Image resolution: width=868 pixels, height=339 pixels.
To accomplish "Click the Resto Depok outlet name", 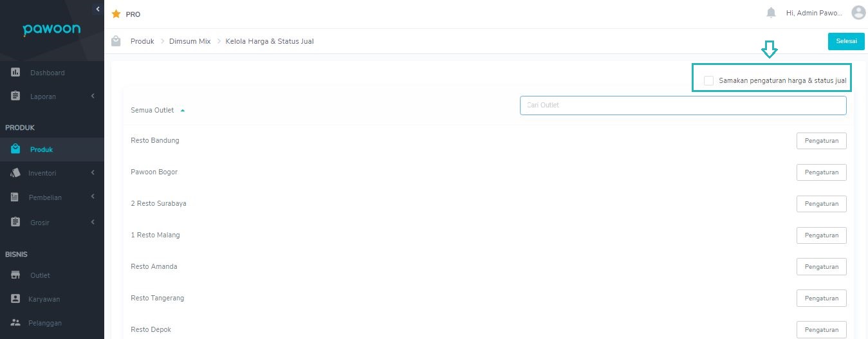I will (x=151, y=329).
